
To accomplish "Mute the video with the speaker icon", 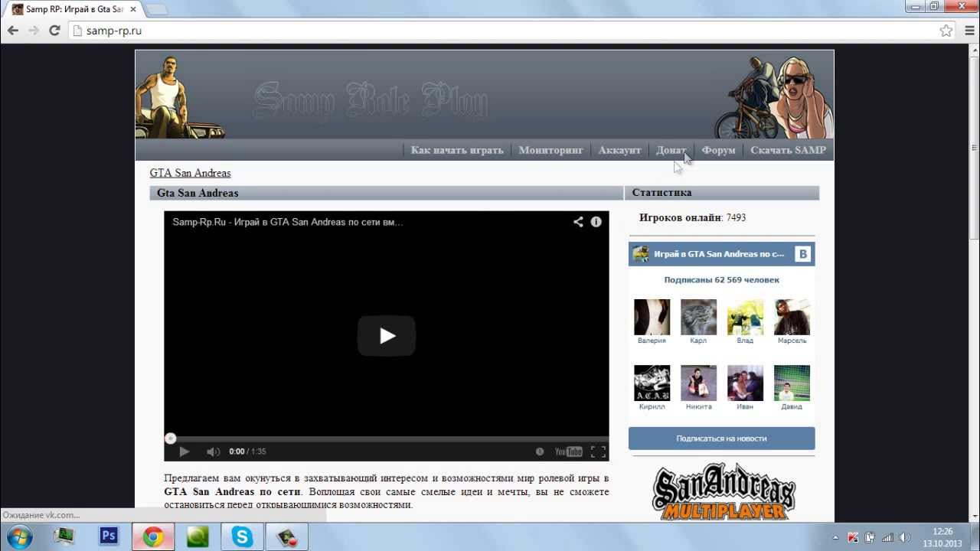I will click(x=214, y=452).
